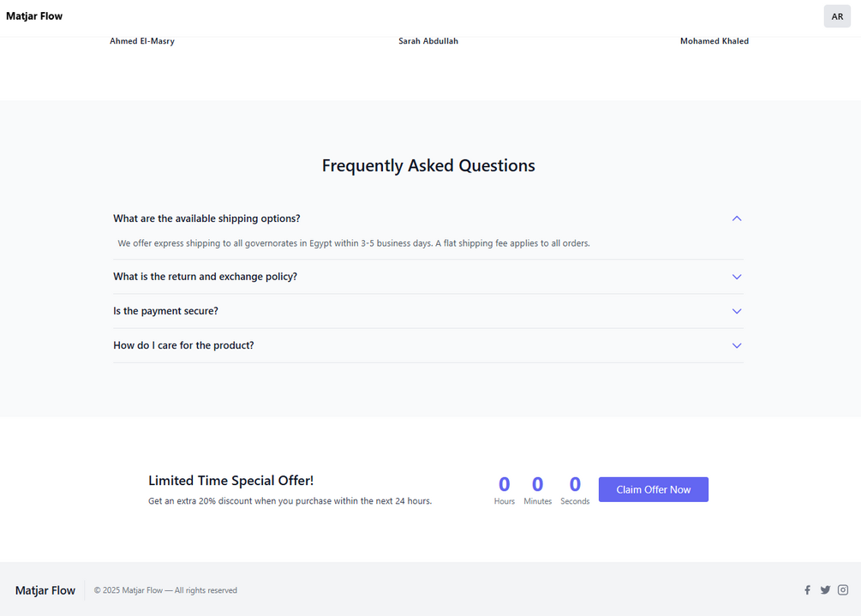861x616 pixels.
Task: Open the Facebook page from footer
Action: 807,590
